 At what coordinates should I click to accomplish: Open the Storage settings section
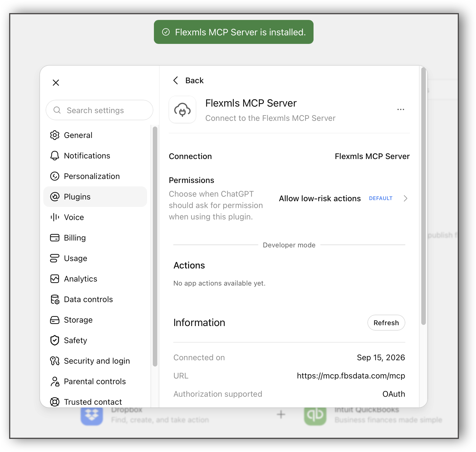(x=95, y=320)
